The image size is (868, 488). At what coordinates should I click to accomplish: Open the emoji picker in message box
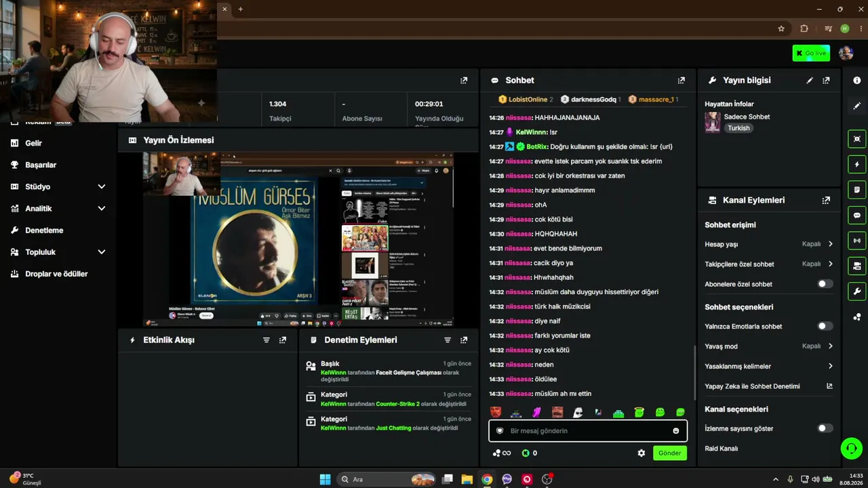coord(676,431)
